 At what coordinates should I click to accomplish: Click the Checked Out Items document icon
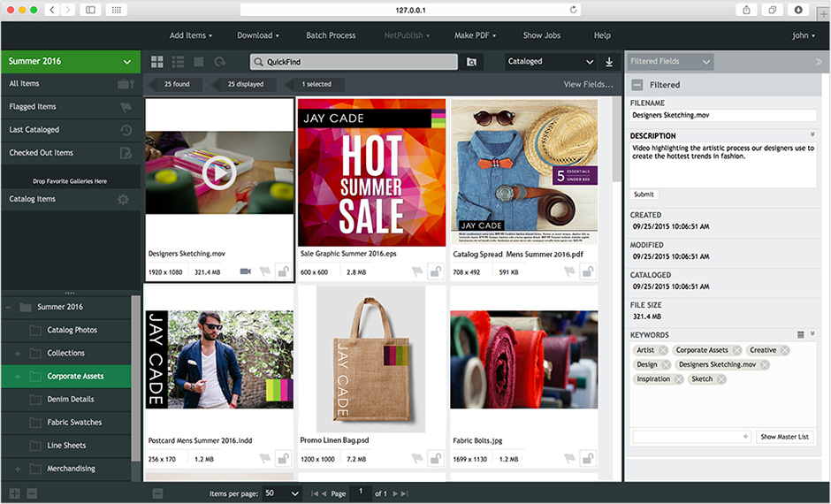126,153
